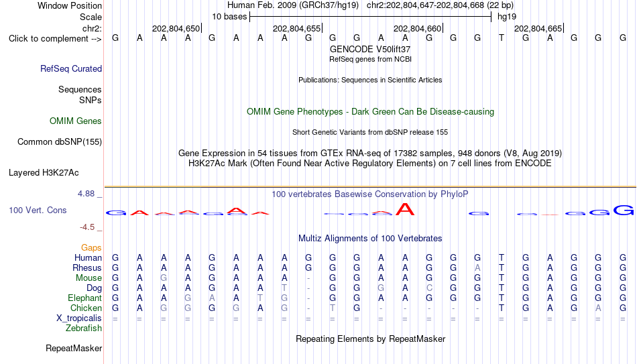Click the Sequences track label

pos(80,89)
